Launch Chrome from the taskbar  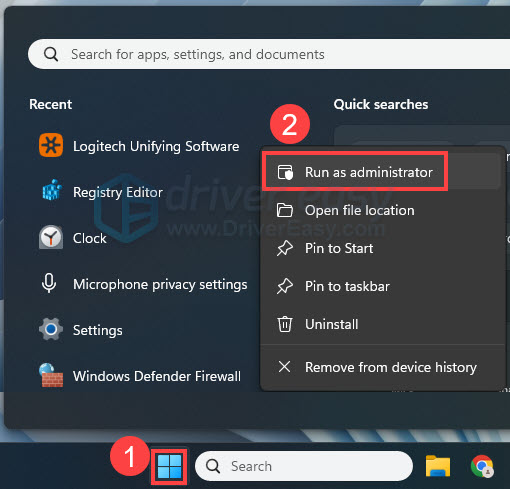(x=482, y=466)
